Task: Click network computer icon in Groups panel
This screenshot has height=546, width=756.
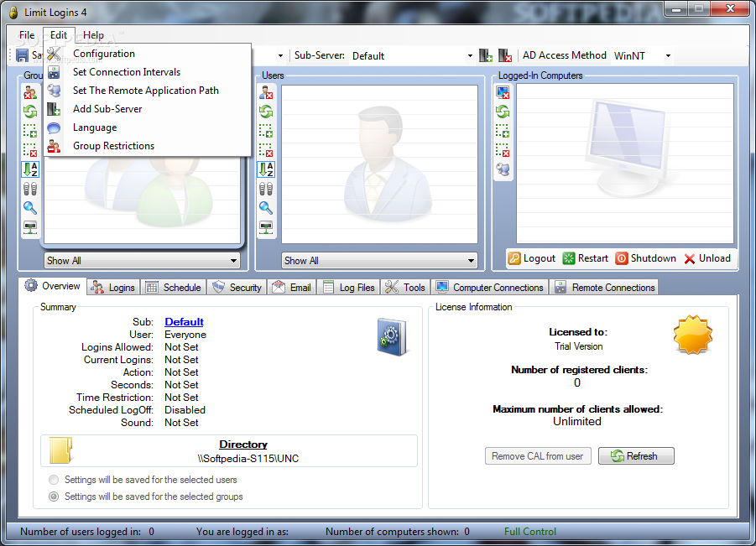Action: (x=30, y=227)
